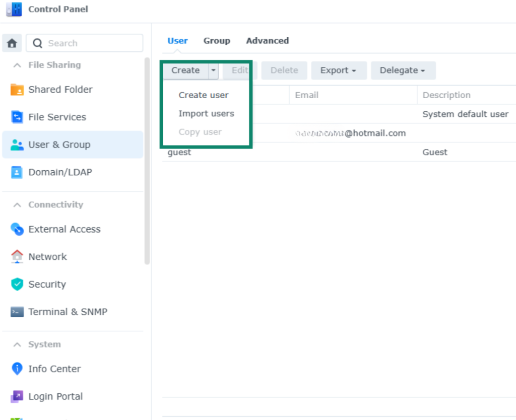Sort by the Email column header
The height and width of the screenshot is (420, 516).
point(353,95)
